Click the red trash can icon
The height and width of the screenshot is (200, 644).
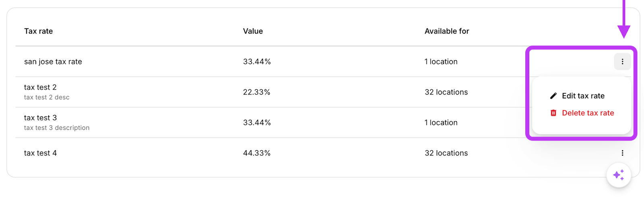click(x=553, y=113)
